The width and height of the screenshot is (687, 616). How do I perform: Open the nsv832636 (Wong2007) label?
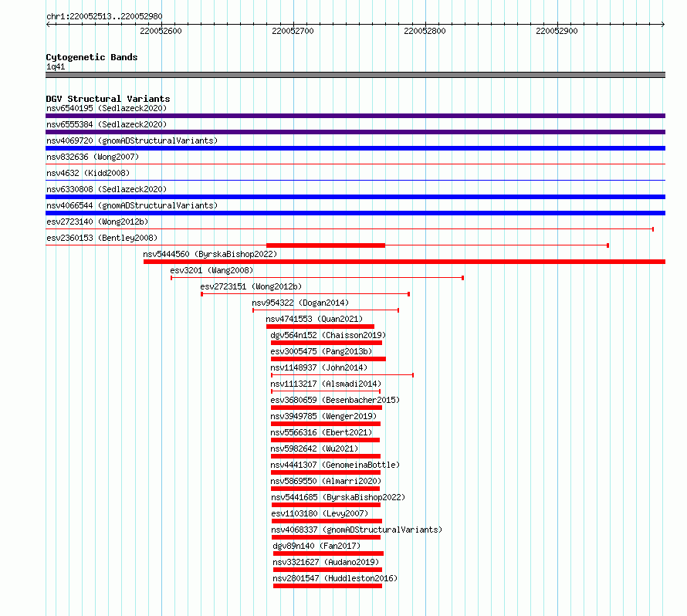tap(93, 157)
